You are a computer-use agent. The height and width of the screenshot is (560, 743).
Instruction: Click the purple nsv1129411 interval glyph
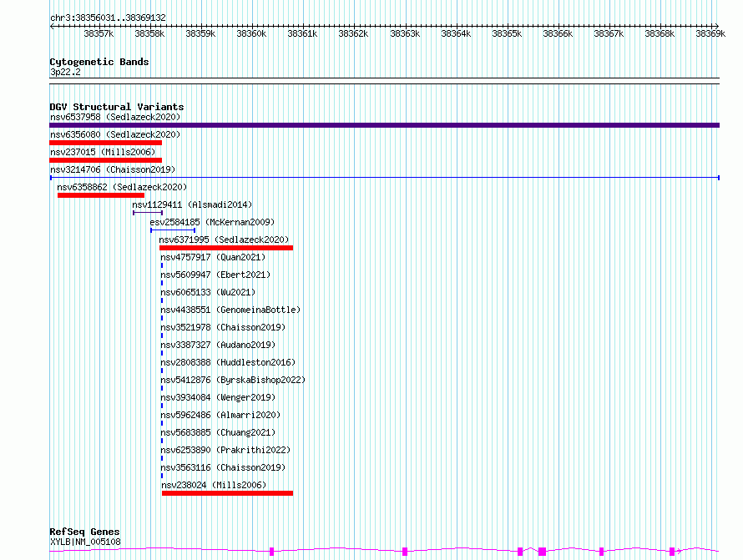click(148, 213)
